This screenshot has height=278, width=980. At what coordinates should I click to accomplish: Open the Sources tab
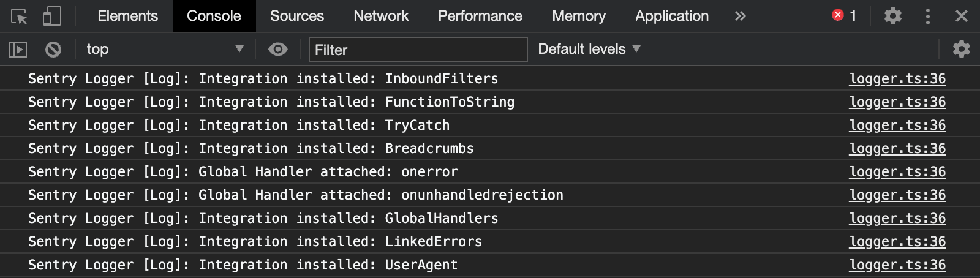pyautogui.click(x=297, y=16)
